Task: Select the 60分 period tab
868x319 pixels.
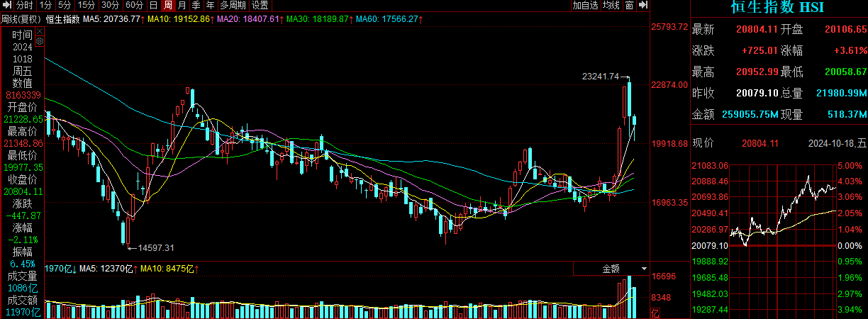Action: (134, 5)
